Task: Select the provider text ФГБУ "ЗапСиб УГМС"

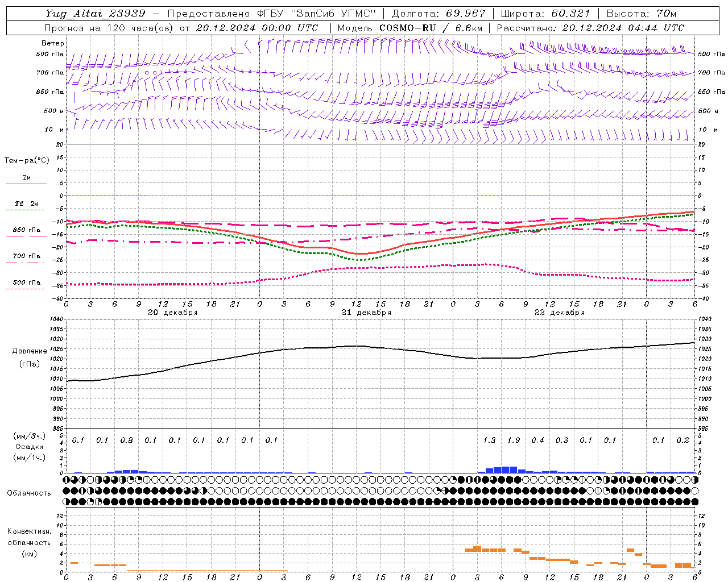Action: pyautogui.click(x=317, y=14)
